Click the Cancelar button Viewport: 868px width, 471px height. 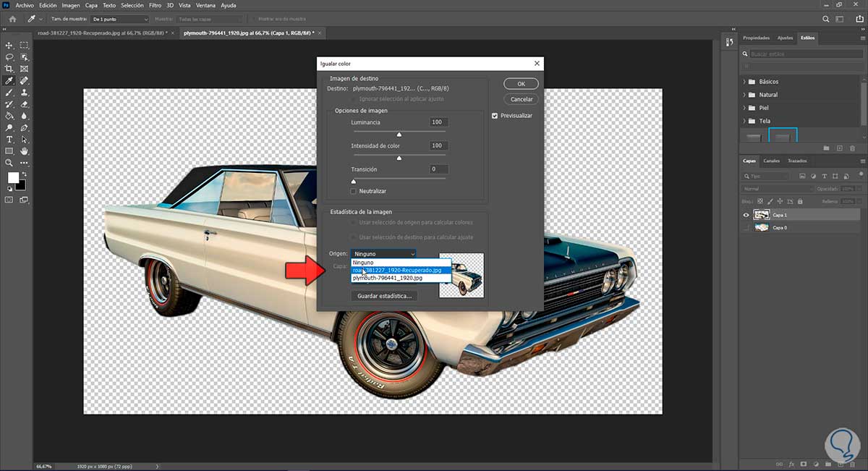tap(521, 99)
